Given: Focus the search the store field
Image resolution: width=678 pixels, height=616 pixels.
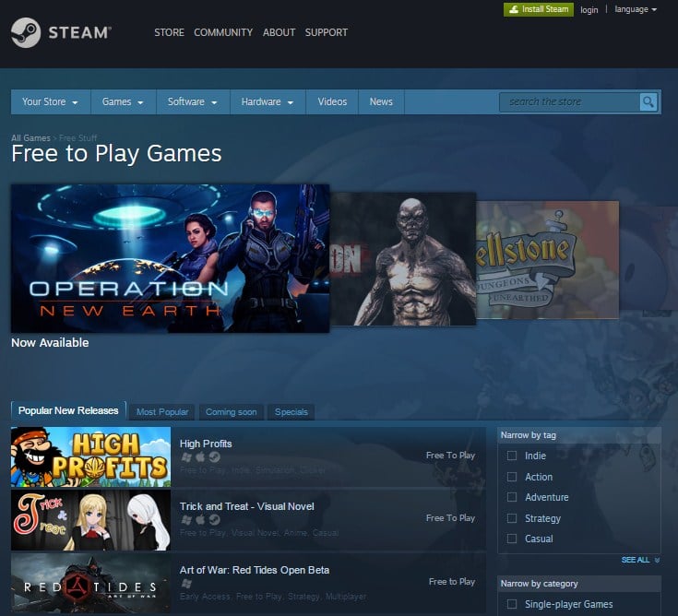Looking at the screenshot, I should pos(569,102).
